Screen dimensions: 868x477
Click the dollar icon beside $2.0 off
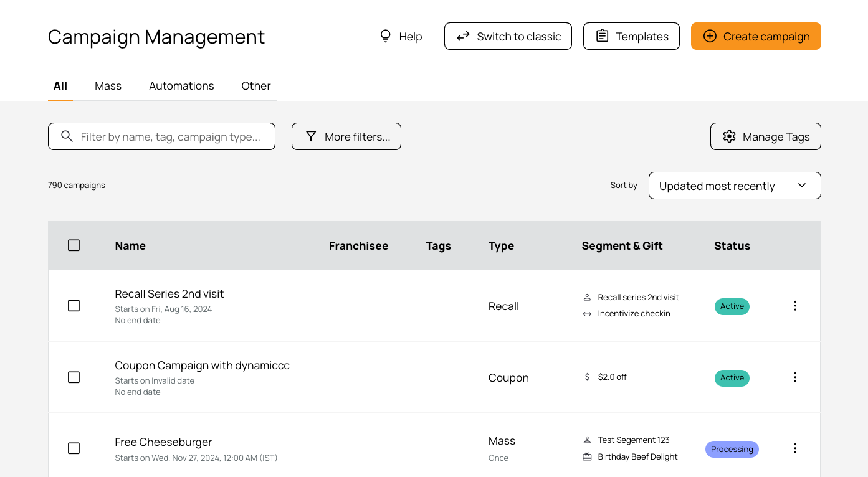tap(587, 377)
